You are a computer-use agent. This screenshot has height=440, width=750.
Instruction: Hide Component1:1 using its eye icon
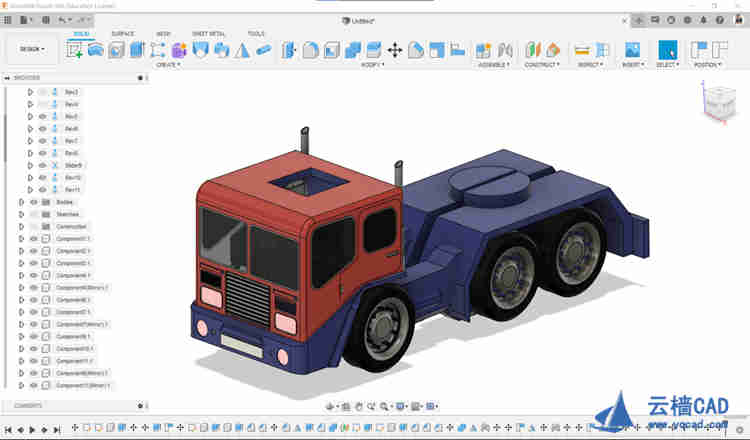pos(33,239)
